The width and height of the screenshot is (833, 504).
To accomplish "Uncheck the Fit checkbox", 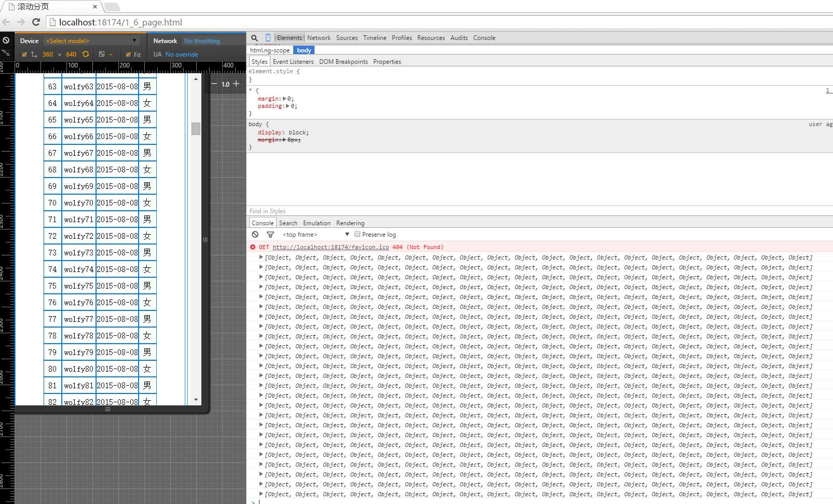I will [128, 55].
